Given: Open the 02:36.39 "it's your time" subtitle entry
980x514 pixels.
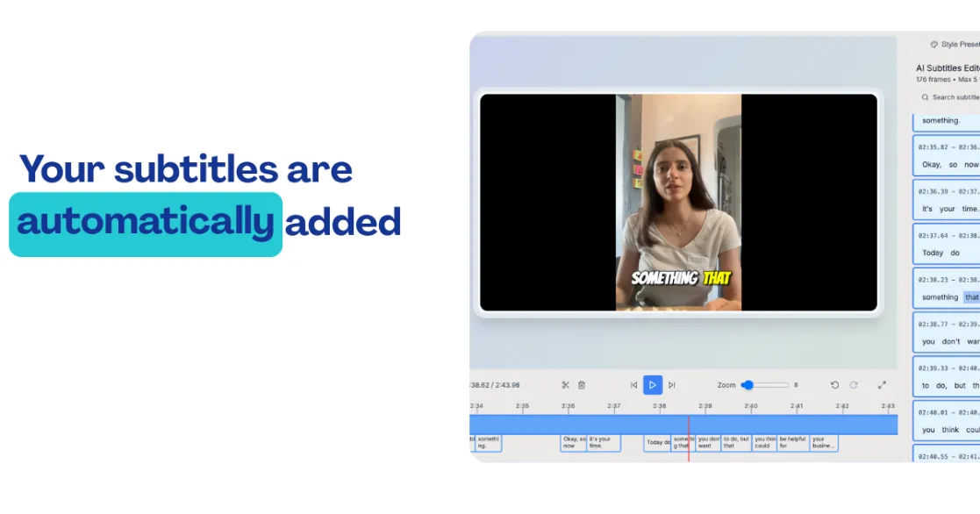Looking at the screenshot, I should tap(947, 200).
